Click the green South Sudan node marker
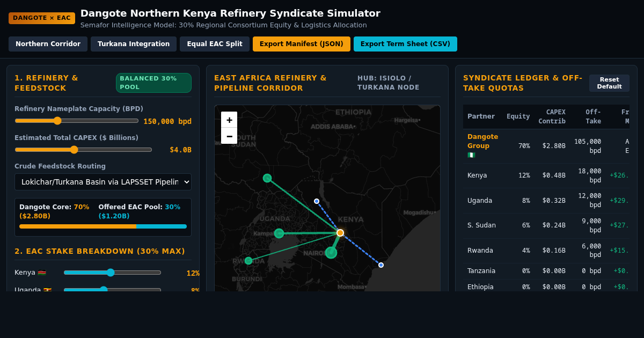The width and height of the screenshot is (644, 338). click(x=267, y=178)
